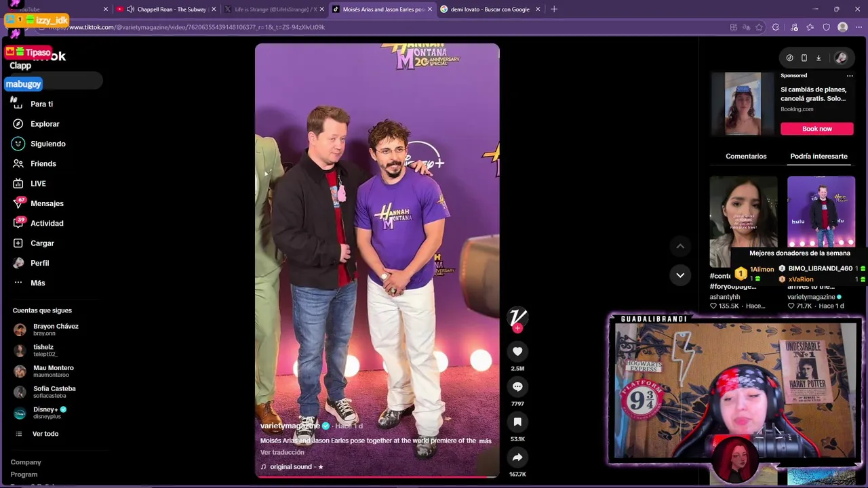Image resolution: width=868 pixels, height=488 pixels.
Task: Click the Book now ad button
Action: (x=816, y=129)
